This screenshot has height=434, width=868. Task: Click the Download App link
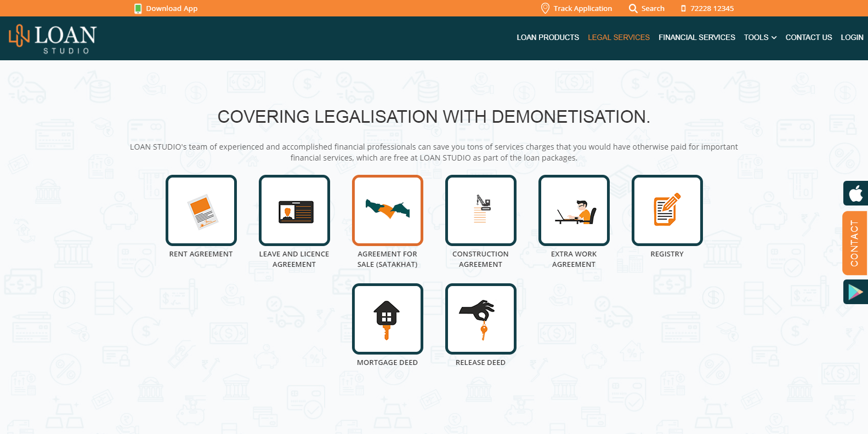pyautogui.click(x=166, y=8)
